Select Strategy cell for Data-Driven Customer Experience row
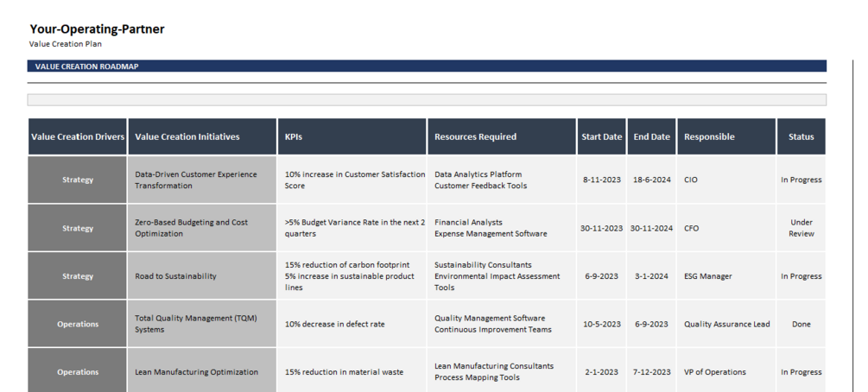The height and width of the screenshot is (392, 868). tap(78, 180)
